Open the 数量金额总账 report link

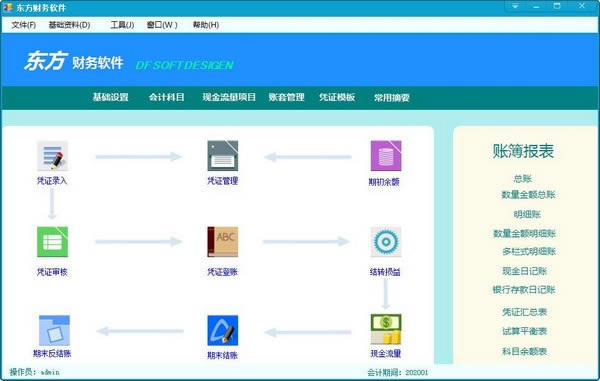tap(528, 194)
